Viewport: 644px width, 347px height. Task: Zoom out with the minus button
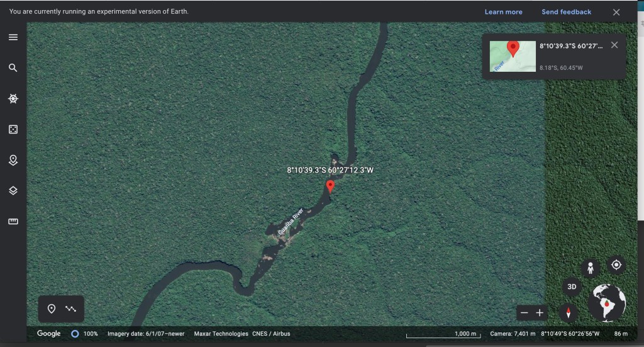click(525, 313)
